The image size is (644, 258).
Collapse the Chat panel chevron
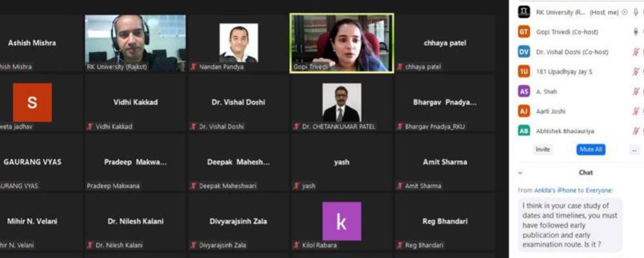click(x=520, y=173)
